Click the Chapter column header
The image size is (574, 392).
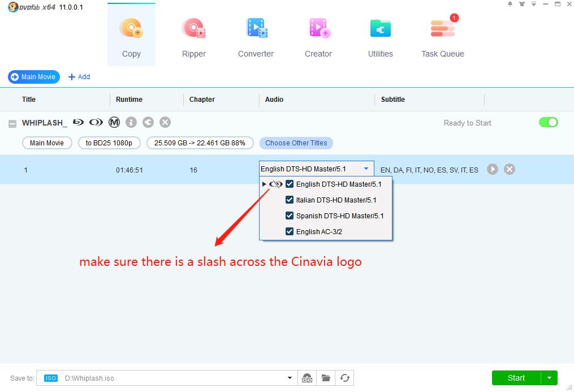202,99
